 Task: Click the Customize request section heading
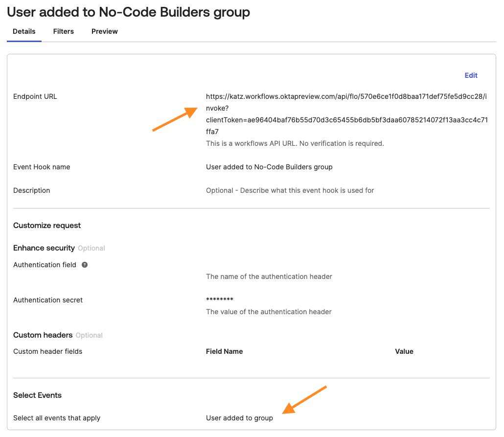(47, 226)
